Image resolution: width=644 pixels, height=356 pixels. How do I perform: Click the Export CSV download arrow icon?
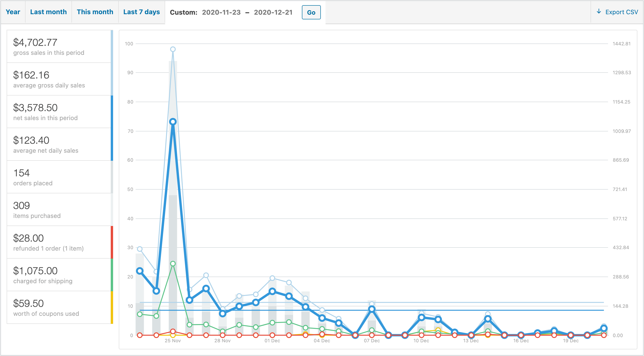pyautogui.click(x=599, y=12)
